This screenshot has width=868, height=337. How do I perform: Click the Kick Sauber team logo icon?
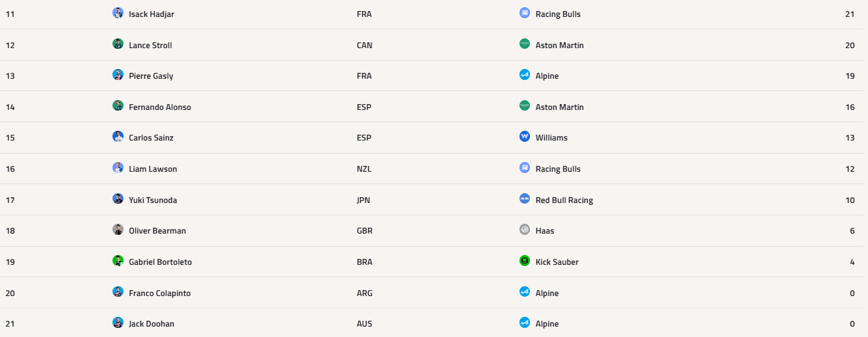coord(525,261)
